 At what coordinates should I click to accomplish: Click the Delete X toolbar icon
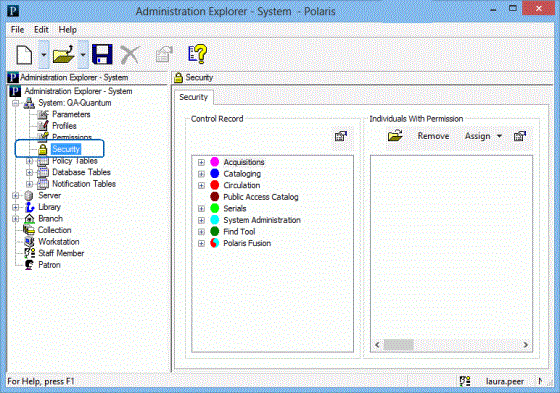[130, 55]
